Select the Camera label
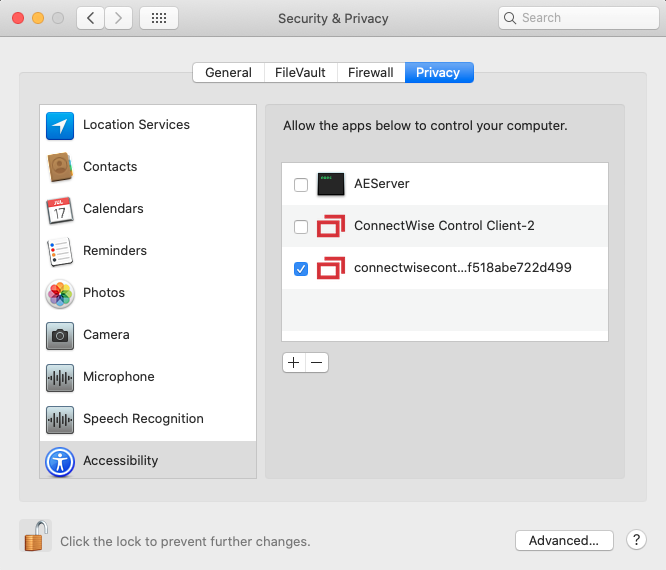 [106, 335]
